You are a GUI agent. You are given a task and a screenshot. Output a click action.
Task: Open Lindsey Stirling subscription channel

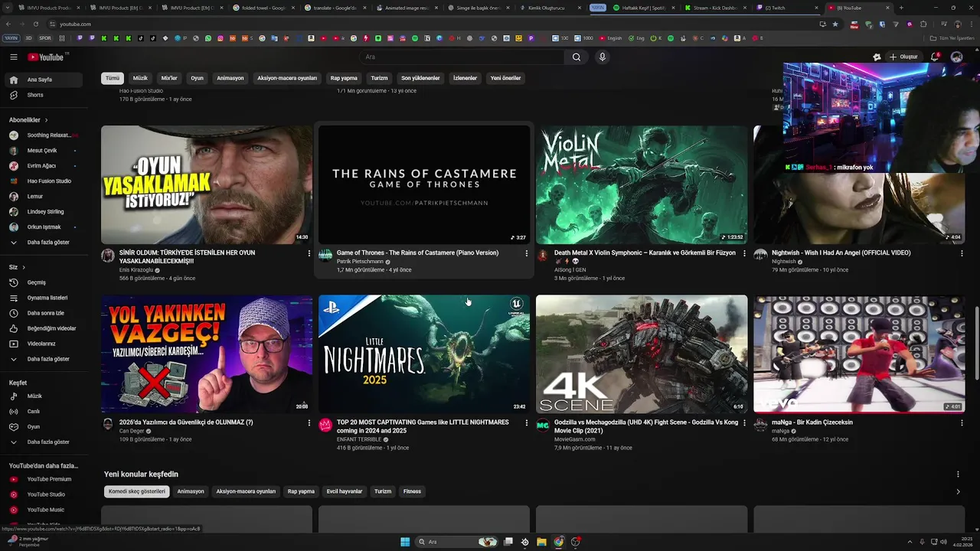click(x=44, y=212)
